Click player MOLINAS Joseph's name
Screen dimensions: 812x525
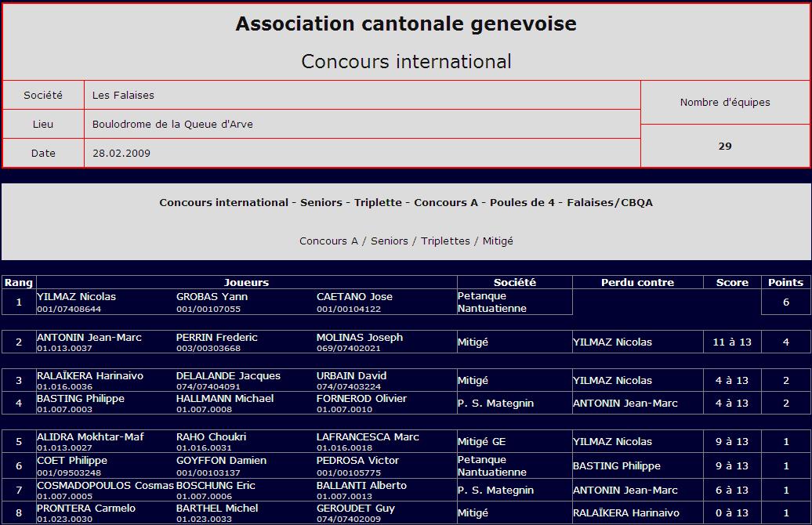pos(360,338)
